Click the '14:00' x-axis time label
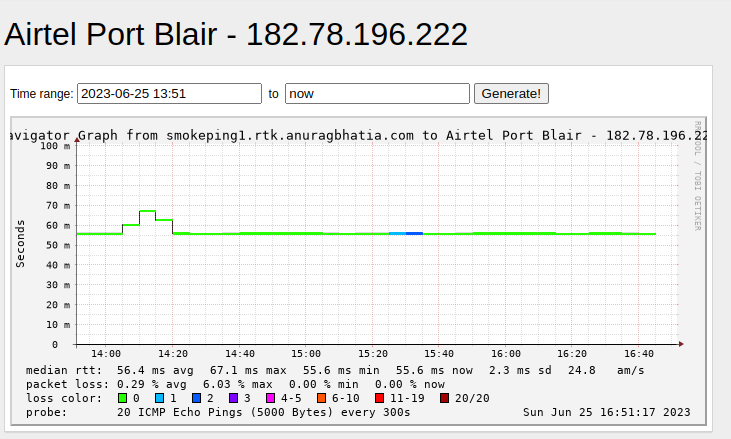This screenshot has width=731, height=439. coord(106,354)
